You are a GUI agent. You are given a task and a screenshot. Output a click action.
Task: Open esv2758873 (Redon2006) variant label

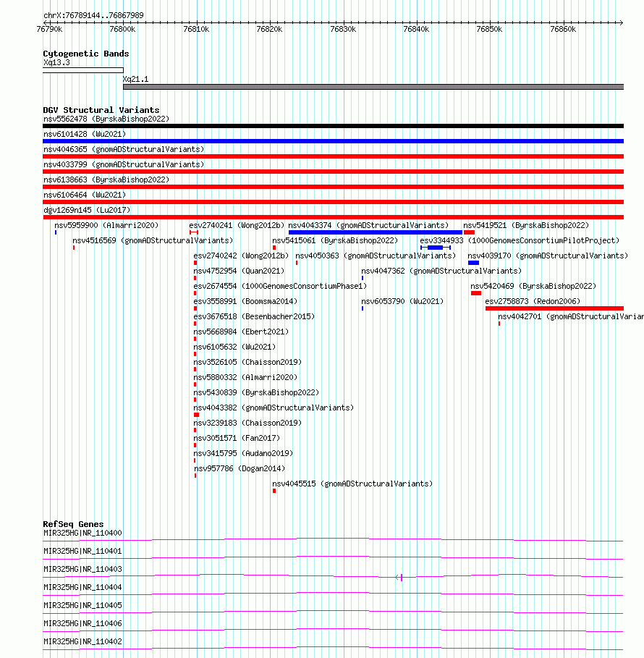[533, 301]
